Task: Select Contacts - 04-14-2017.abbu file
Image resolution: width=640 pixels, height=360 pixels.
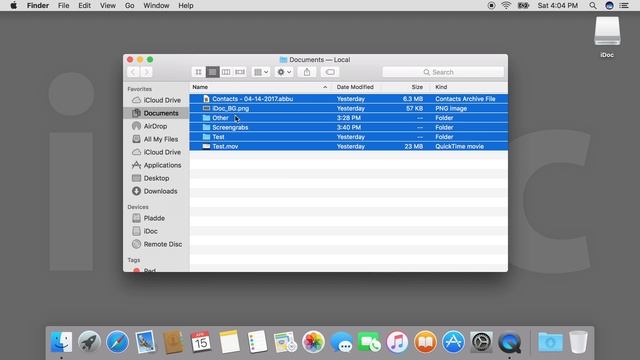Action: point(349,99)
